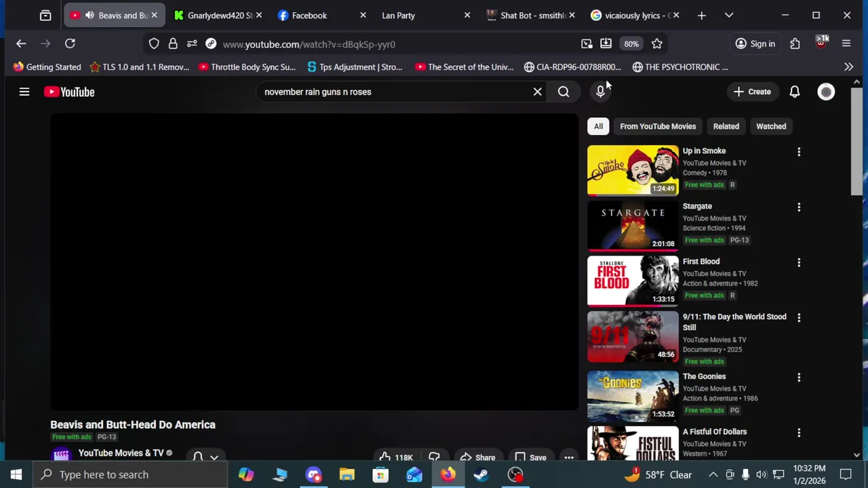Image resolution: width=868 pixels, height=488 pixels.
Task: Open the First Blood movie thumbnail
Action: (633, 281)
